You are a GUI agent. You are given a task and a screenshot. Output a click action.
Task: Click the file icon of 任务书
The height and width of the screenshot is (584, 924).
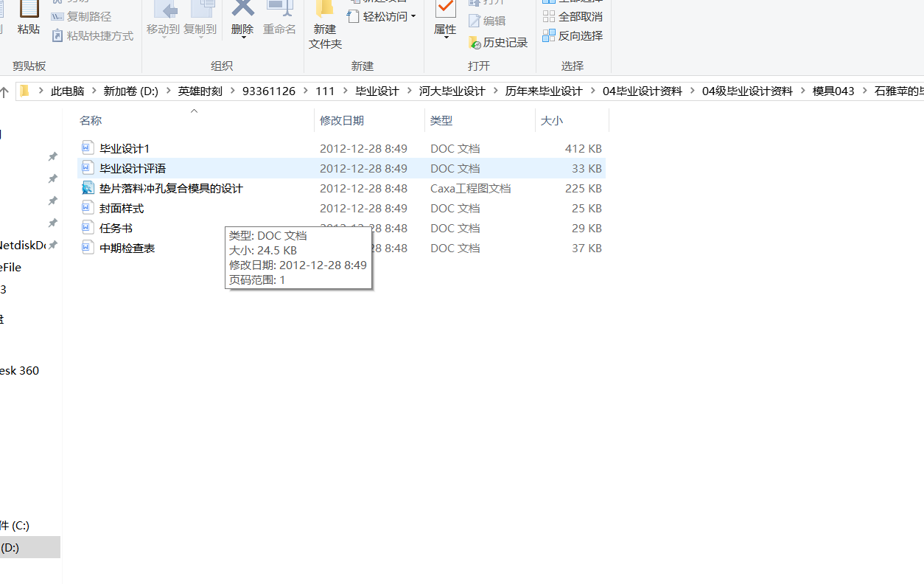(88, 228)
